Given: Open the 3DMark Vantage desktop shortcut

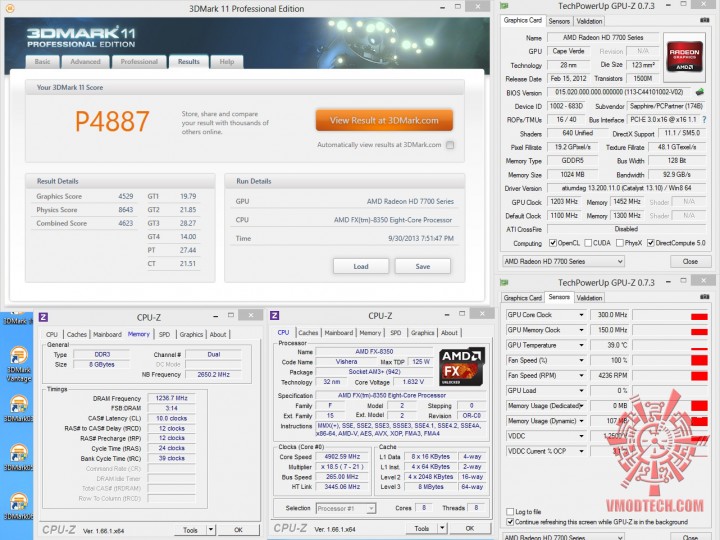Looking at the screenshot, I should [18, 364].
